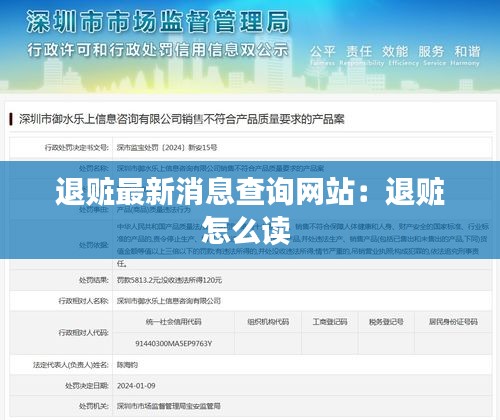
Task: Click the 居民身份证号码 column header
Action: pos(453,322)
